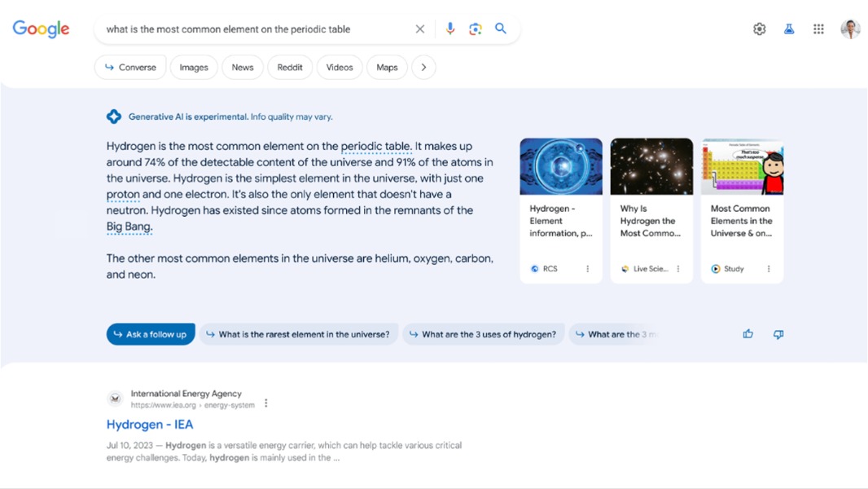Open your Google account profile picture
The height and width of the screenshot is (489, 868).
pyautogui.click(x=849, y=29)
